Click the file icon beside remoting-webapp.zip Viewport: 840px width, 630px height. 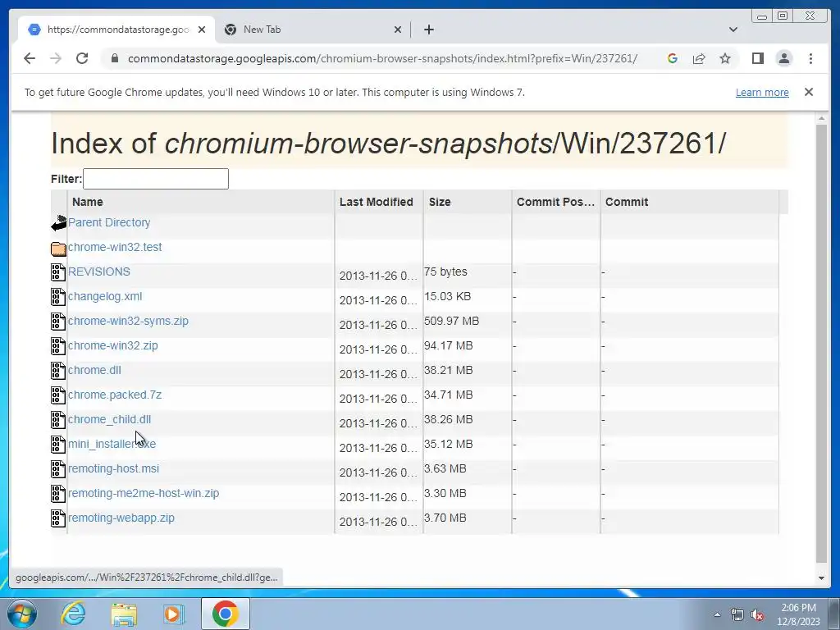click(58, 518)
